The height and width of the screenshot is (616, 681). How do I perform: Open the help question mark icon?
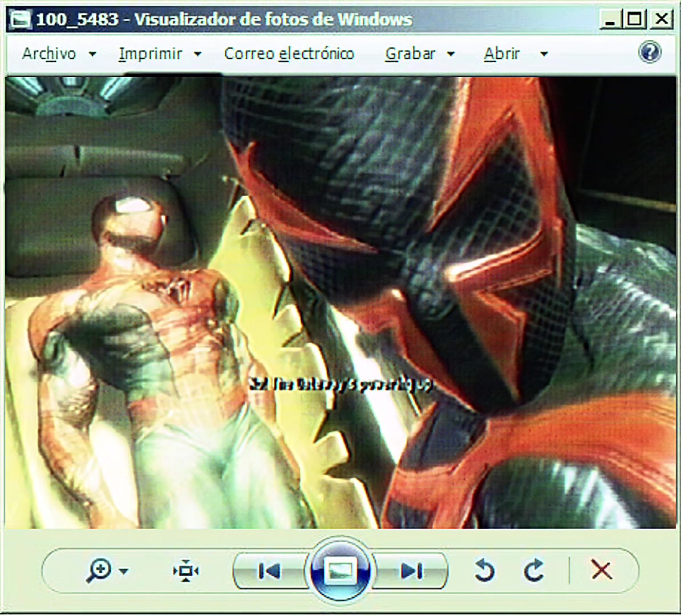click(x=650, y=53)
